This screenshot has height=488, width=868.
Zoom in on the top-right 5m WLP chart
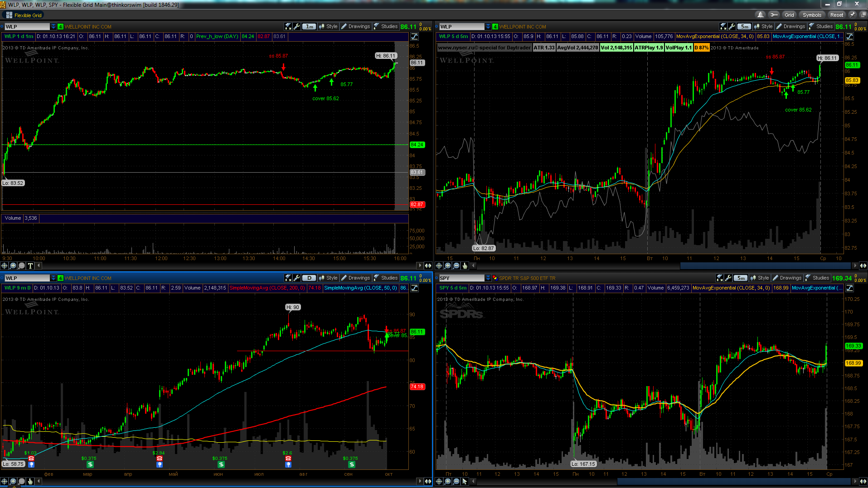pos(448,266)
